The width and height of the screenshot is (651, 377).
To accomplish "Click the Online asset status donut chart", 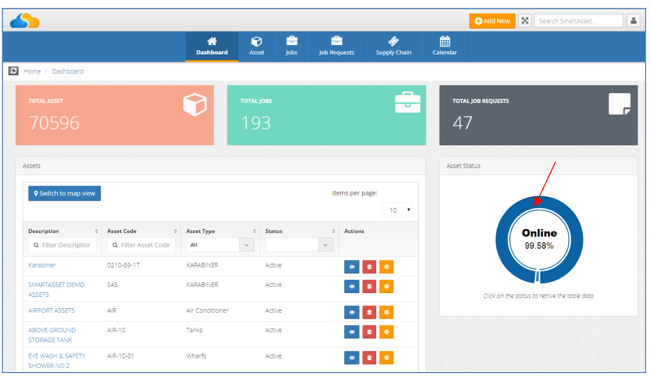I will point(539,240).
